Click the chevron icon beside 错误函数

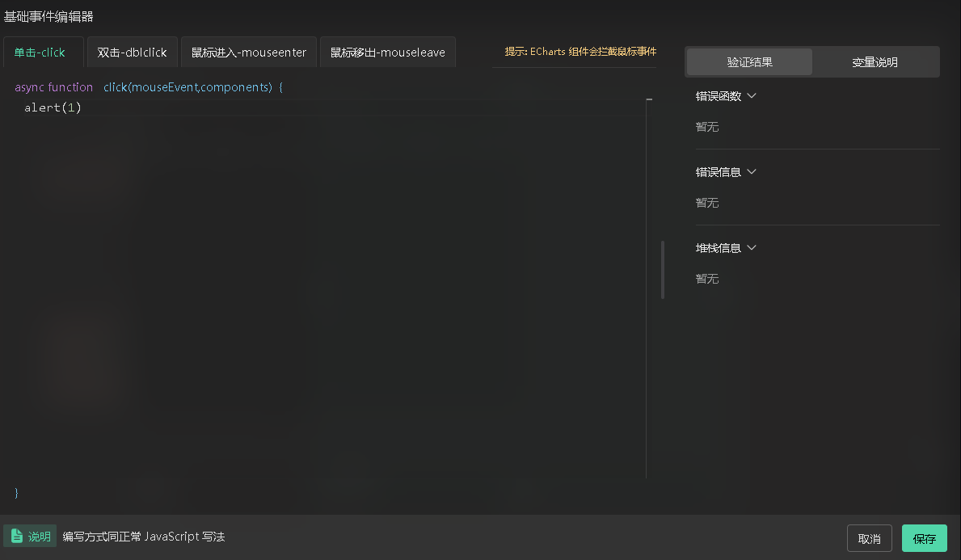pos(752,95)
